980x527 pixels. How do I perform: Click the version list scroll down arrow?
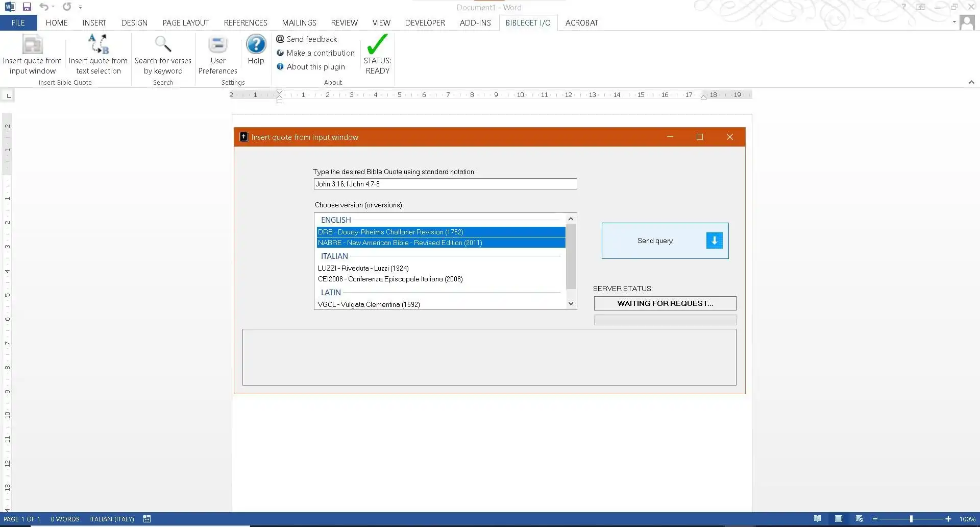[x=571, y=303]
